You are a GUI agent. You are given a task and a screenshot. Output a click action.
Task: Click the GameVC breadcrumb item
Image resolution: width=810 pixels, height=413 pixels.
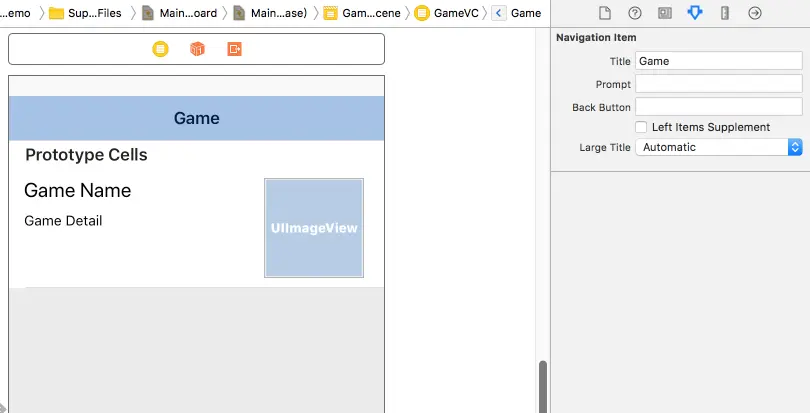(447, 13)
